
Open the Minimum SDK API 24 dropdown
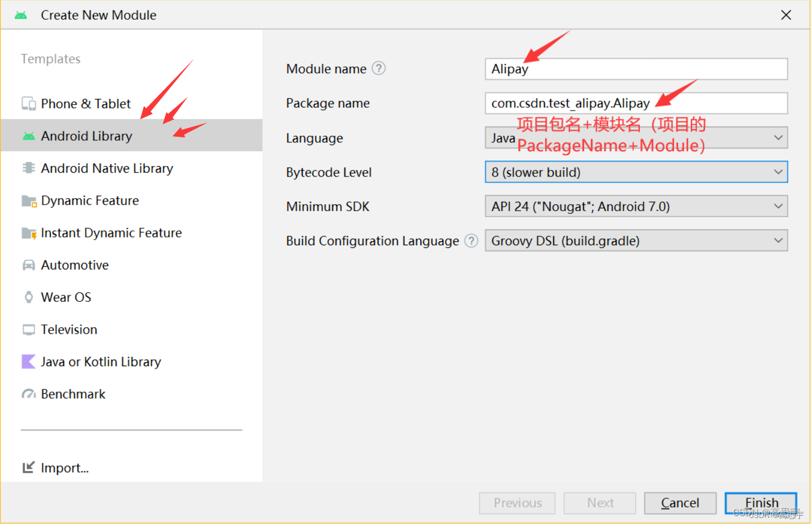point(636,207)
